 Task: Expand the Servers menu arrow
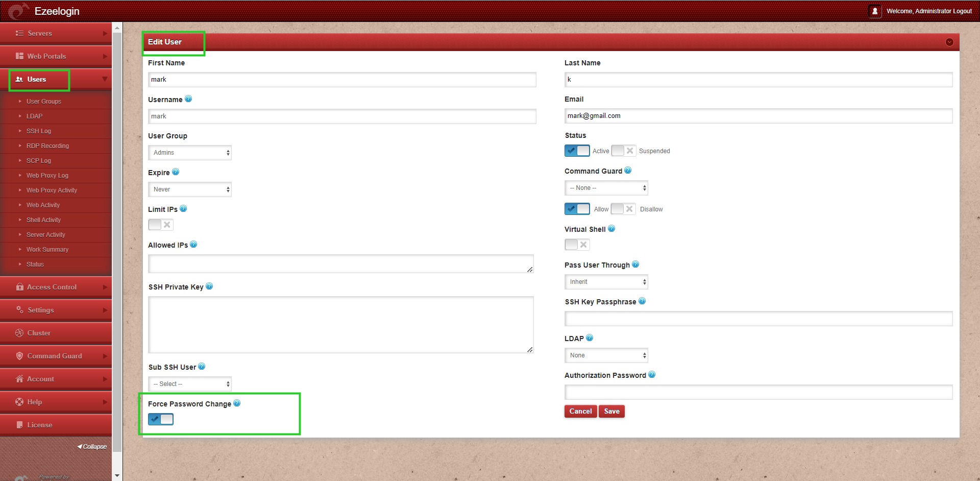[x=105, y=33]
